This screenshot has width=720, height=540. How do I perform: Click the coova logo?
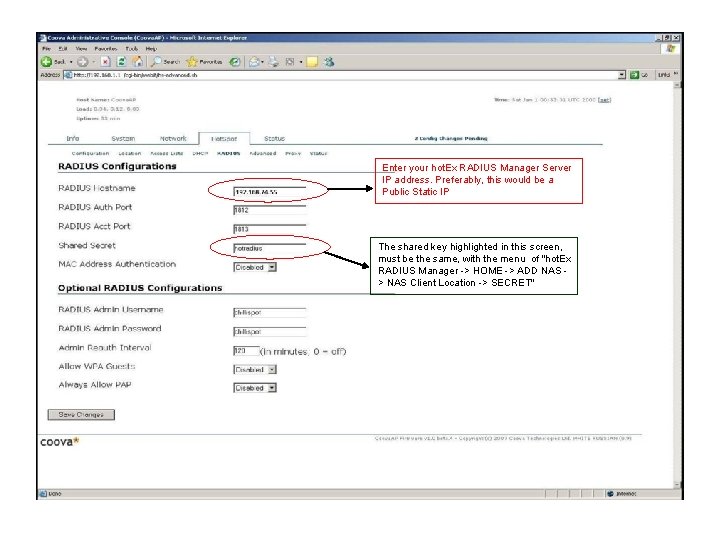[60, 442]
